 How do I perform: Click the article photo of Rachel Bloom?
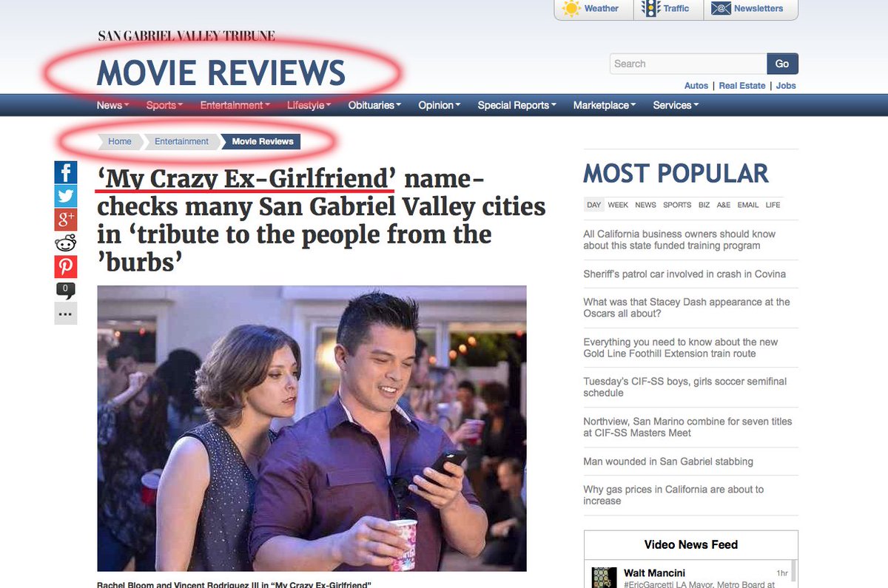(312, 428)
